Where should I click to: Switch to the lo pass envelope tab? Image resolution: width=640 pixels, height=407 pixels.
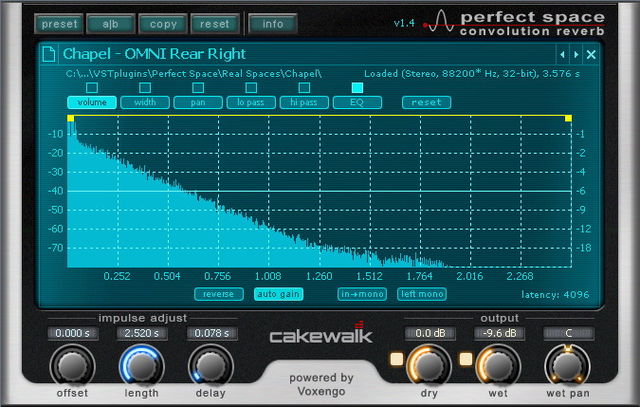click(251, 102)
